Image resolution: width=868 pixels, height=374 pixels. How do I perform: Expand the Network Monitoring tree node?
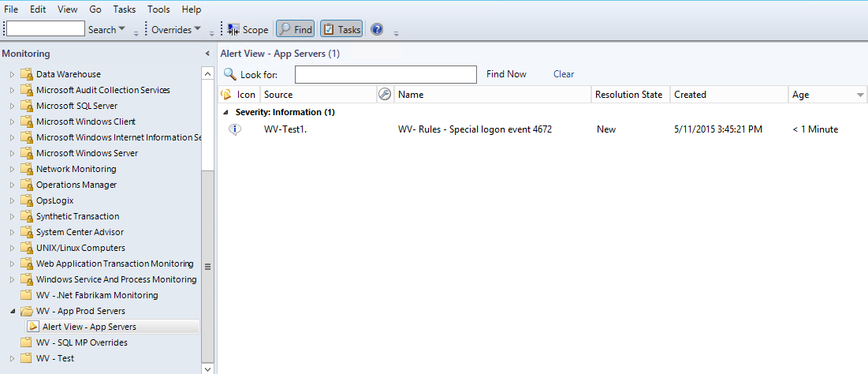point(12,169)
